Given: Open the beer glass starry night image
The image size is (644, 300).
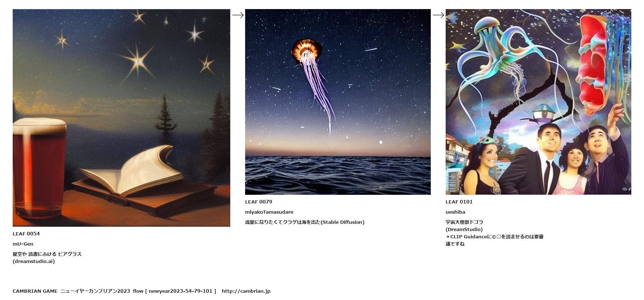Looking at the screenshot, I should click(121, 118).
